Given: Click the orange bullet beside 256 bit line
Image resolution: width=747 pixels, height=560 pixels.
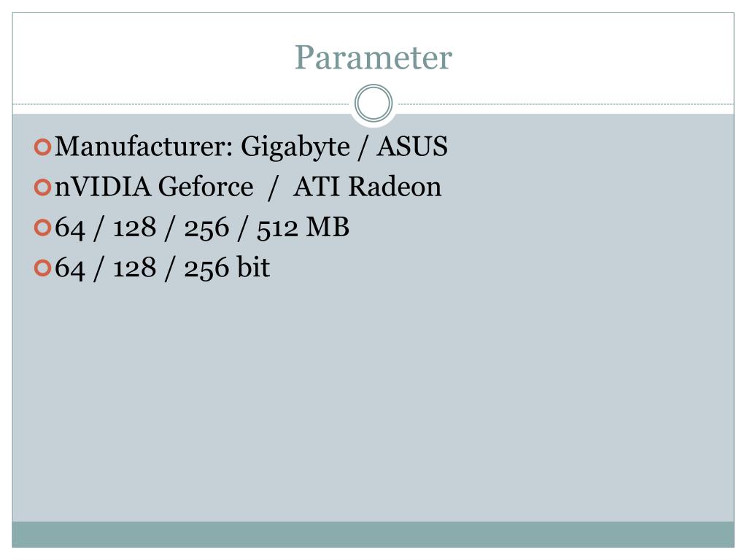Looking at the screenshot, I should (42, 268).
